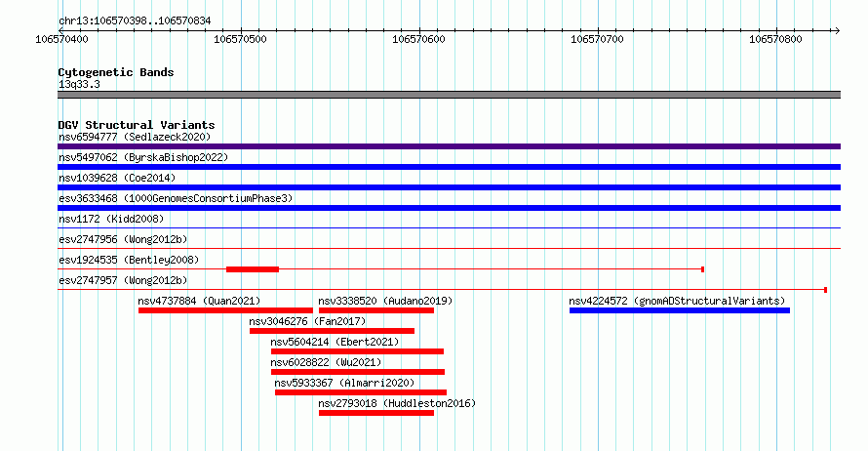Select the red nsv4737884 variant bar
This screenshot has height=451, width=868.
tap(226, 310)
